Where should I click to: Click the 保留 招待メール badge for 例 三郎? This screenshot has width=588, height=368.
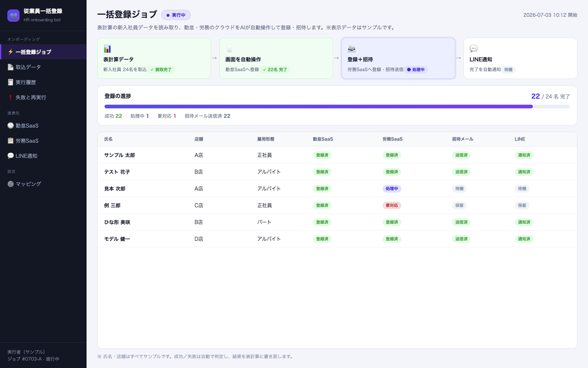(459, 205)
